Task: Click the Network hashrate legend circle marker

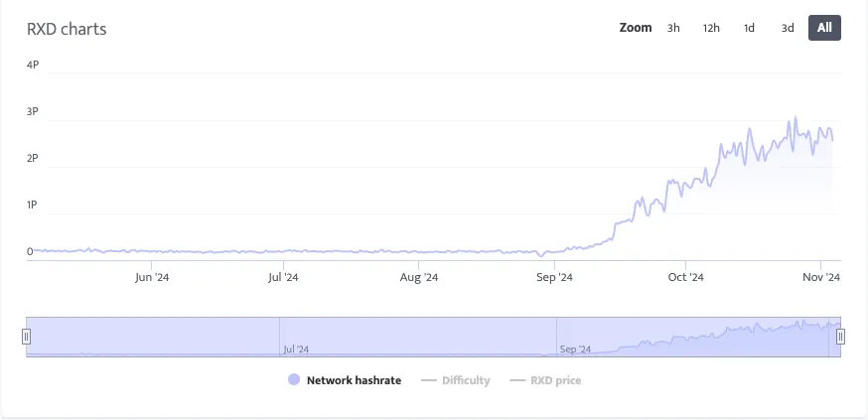Action: [x=293, y=380]
